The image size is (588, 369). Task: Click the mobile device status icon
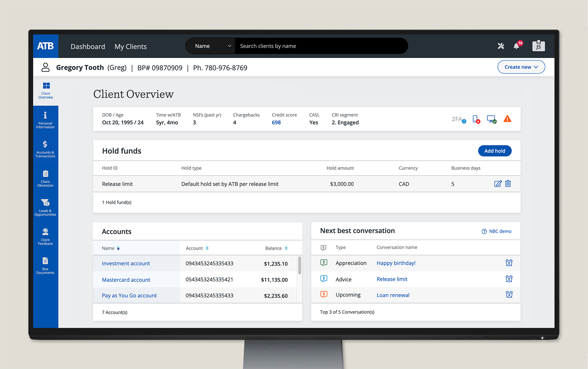tap(476, 119)
